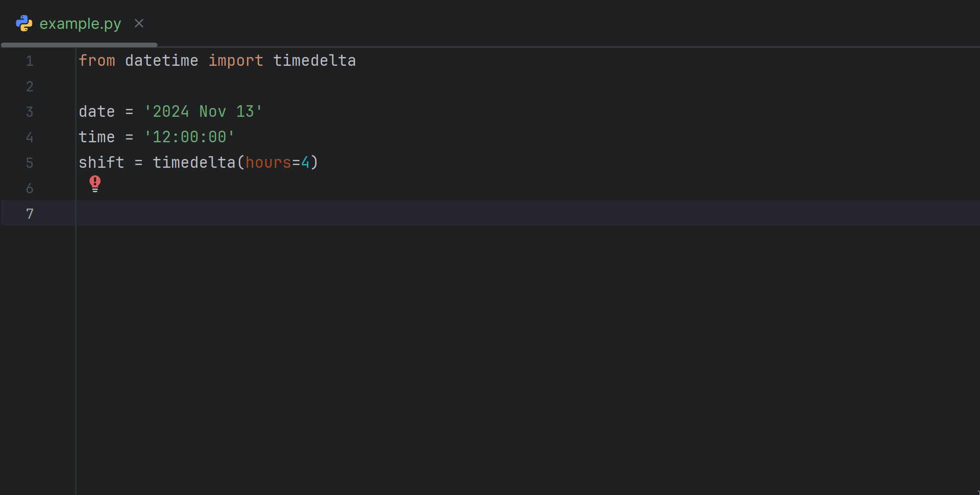Screen dimensions: 980x495
Task: Click the red error lightbulb below line 5
Action: click(95, 184)
